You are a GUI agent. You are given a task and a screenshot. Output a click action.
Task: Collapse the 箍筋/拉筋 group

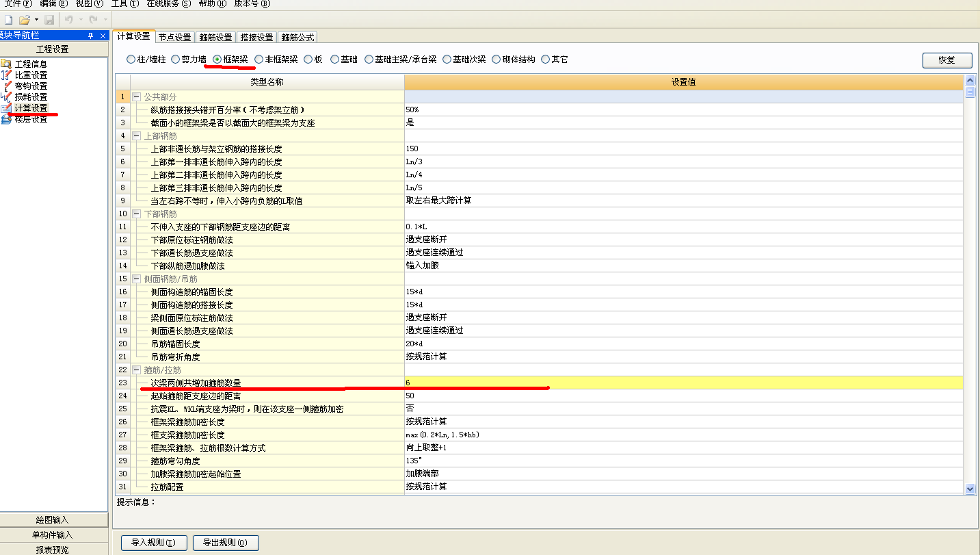tap(136, 370)
